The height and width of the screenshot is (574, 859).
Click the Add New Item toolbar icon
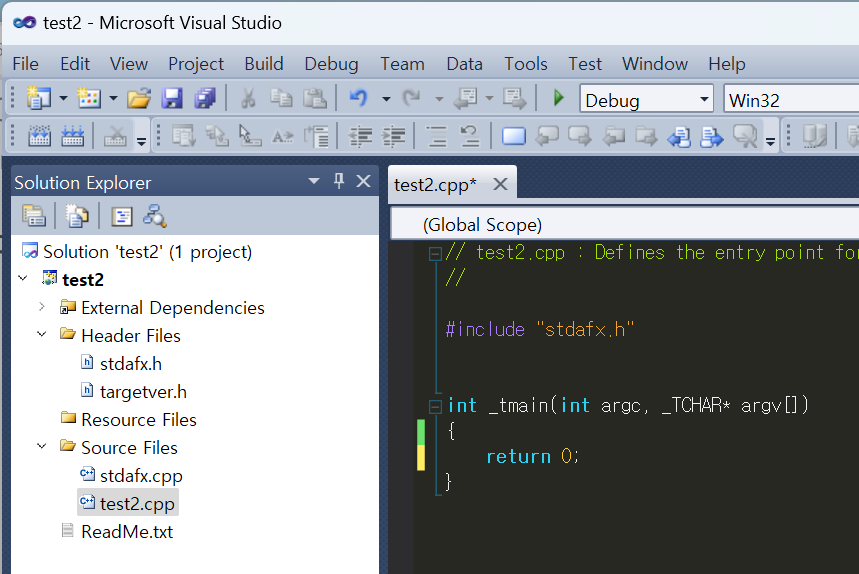coord(88,99)
